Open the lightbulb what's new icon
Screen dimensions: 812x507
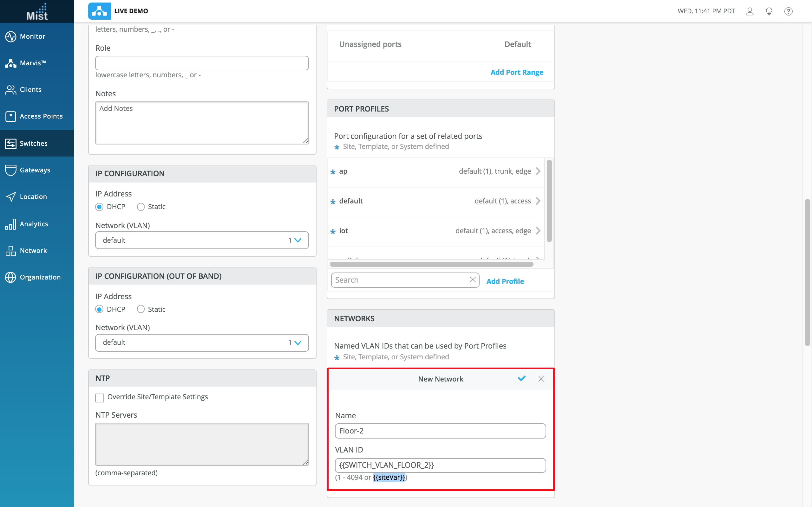click(x=769, y=11)
